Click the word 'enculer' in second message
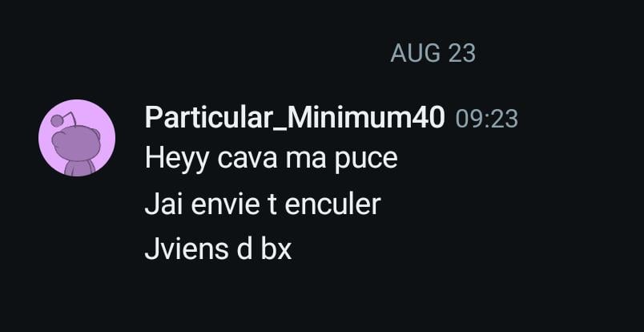Image resolution: width=644 pixels, height=332 pixels. [332, 204]
